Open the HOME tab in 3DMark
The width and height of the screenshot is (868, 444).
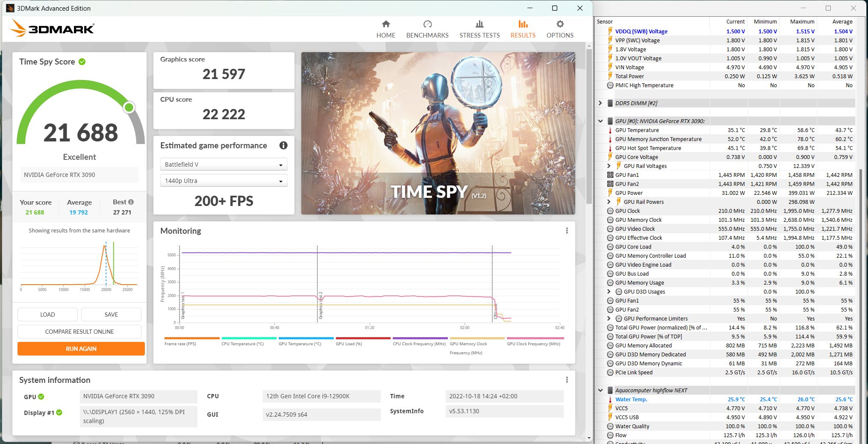click(x=385, y=29)
